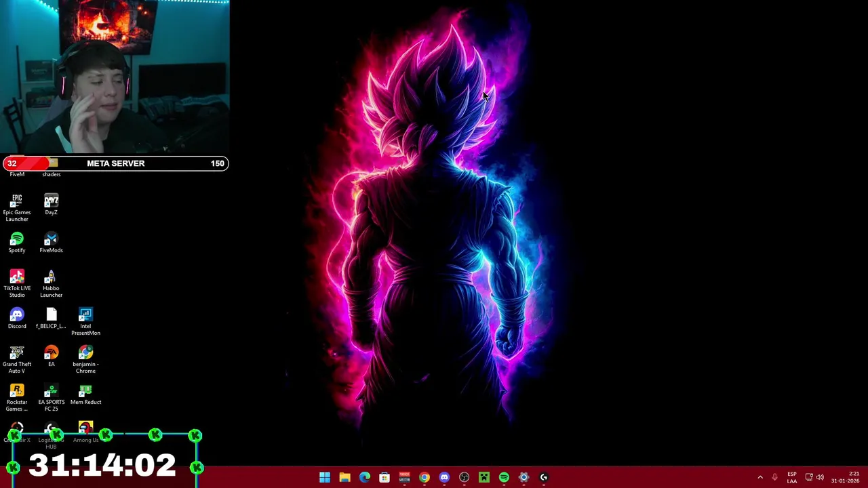The height and width of the screenshot is (488, 868).
Task: Select the Grand Theft Auto V icon
Action: [17, 359]
